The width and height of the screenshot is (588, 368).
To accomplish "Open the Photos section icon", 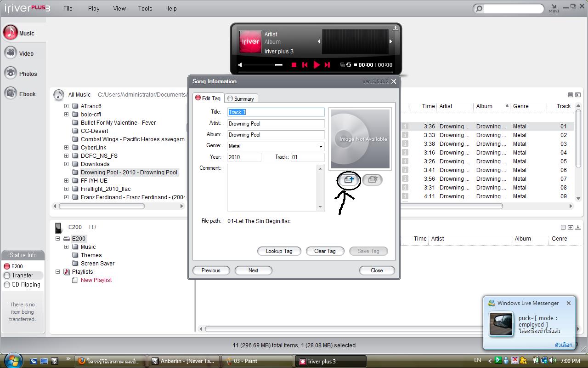I will coord(11,73).
